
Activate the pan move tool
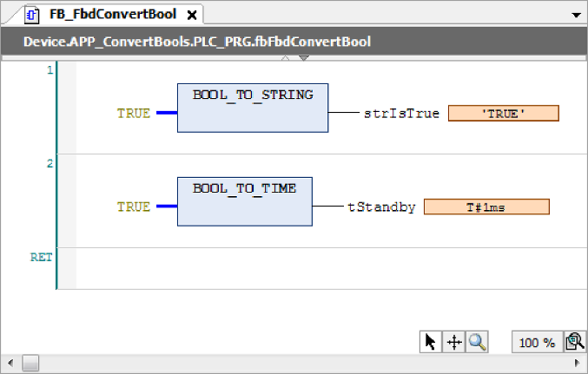pos(453,343)
